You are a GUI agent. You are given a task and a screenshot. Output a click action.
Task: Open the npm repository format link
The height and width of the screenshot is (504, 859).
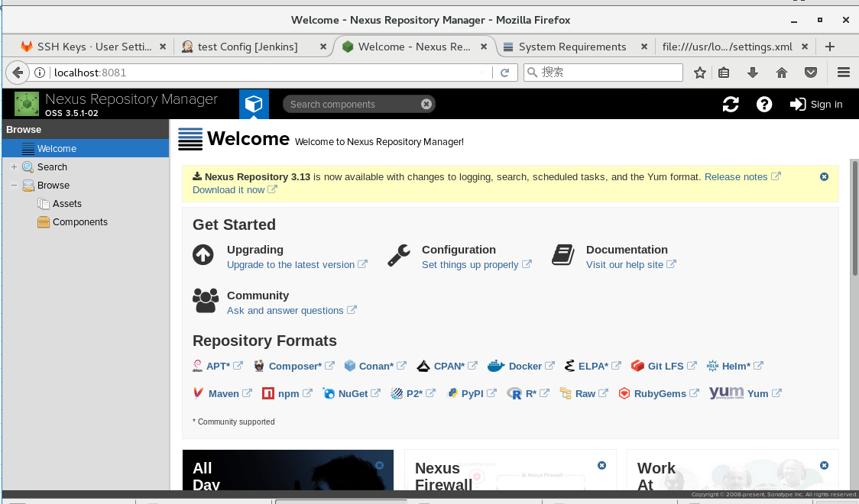pos(287,393)
